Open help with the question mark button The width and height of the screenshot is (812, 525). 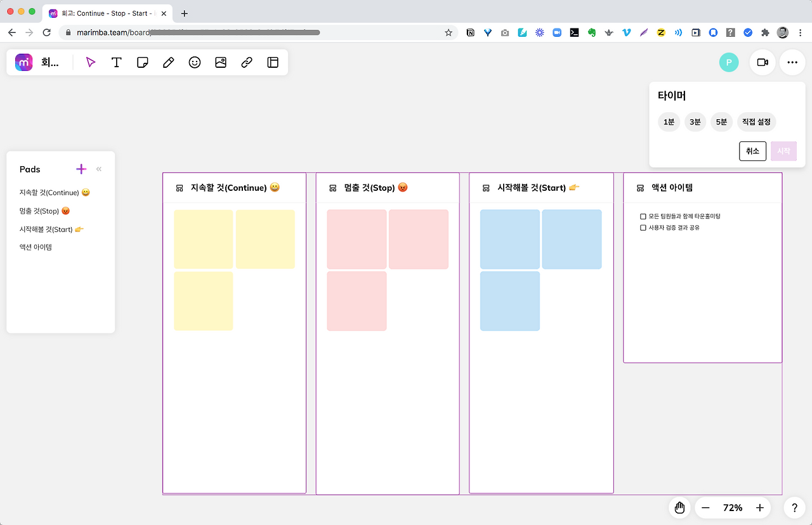point(794,508)
